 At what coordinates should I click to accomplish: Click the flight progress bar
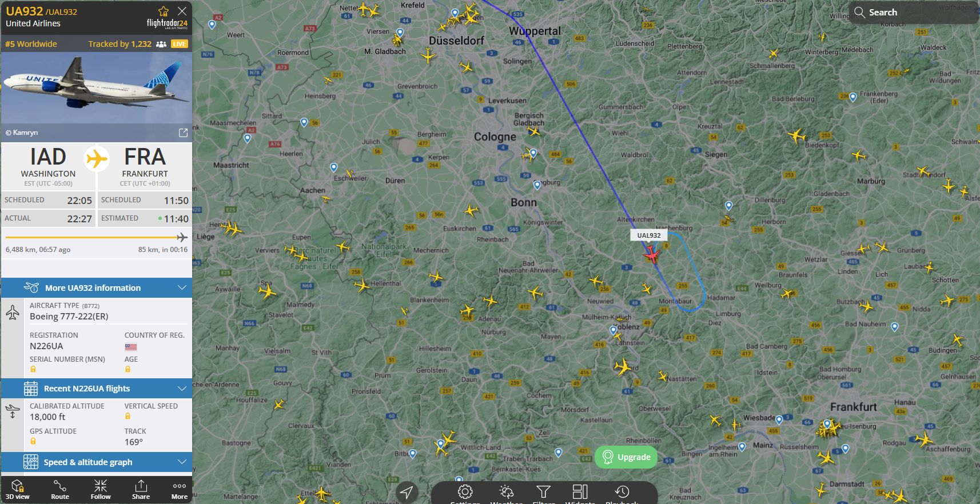(x=97, y=237)
